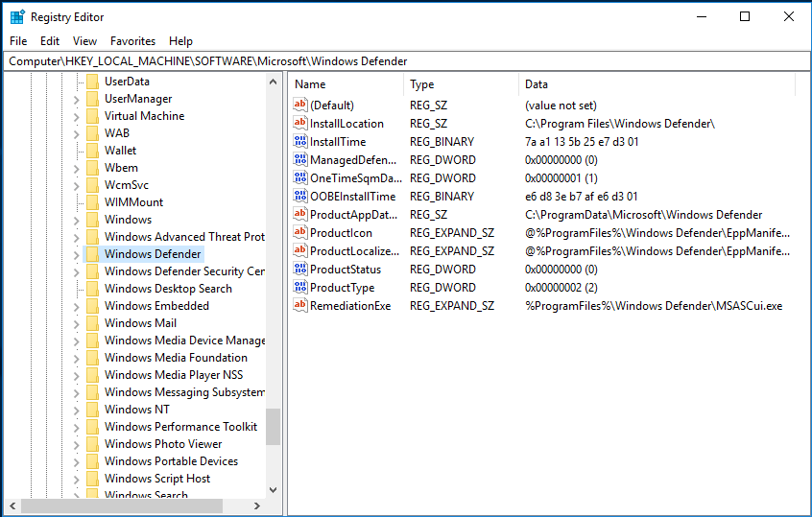Click the horizontal scroll left arrow
Image resolution: width=812 pixels, height=517 pixels.
coord(12,505)
